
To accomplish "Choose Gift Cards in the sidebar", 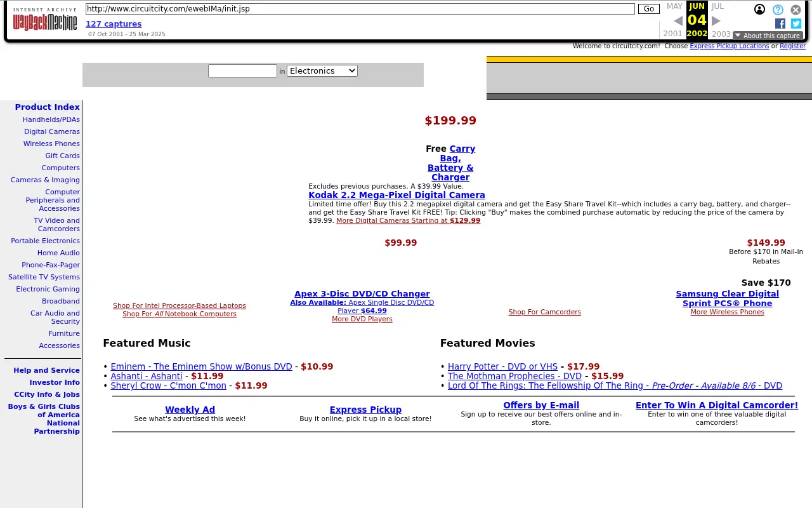I will click(63, 156).
